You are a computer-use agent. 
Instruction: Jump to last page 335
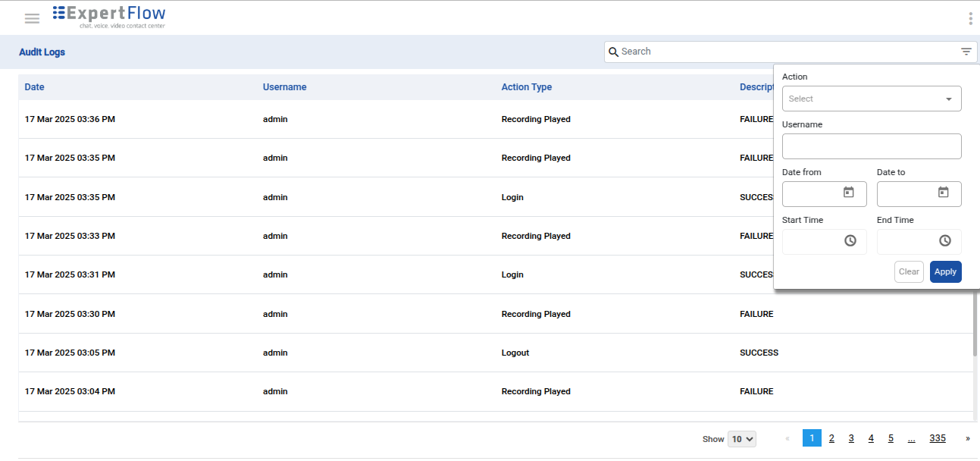938,438
